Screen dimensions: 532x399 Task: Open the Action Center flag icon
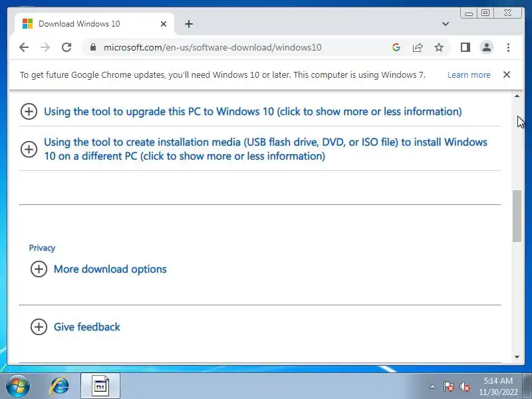448,386
